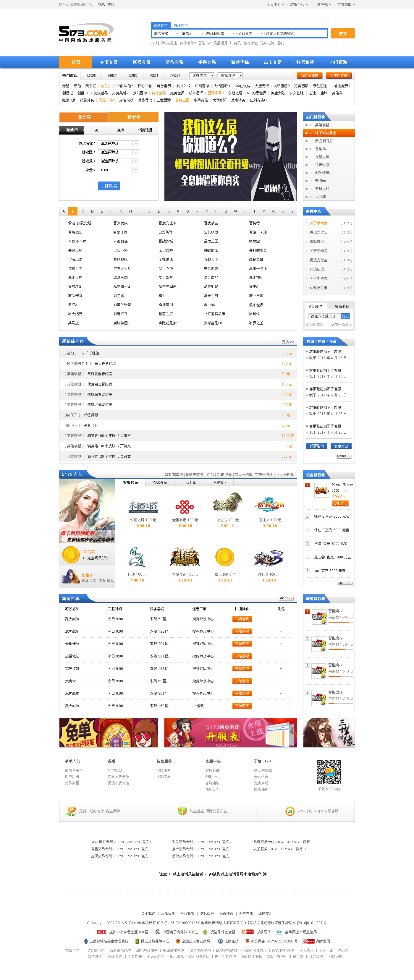
Task: Select the FGHIJ hot game filter
Action: point(112,75)
